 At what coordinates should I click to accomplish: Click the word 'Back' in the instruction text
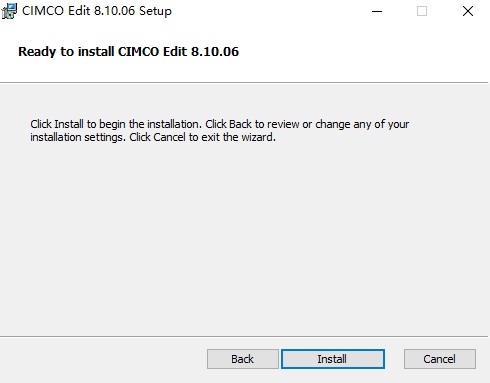pyautogui.click(x=240, y=124)
